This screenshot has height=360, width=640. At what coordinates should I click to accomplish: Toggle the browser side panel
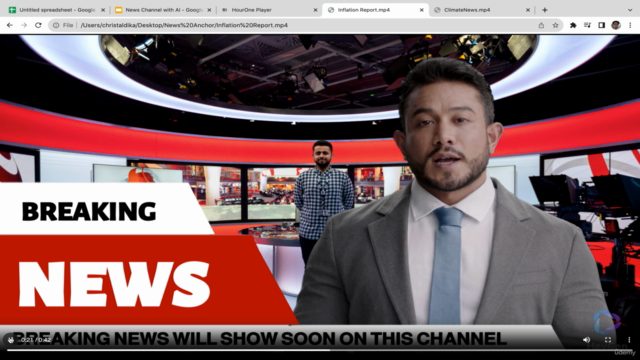pos(602,25)
